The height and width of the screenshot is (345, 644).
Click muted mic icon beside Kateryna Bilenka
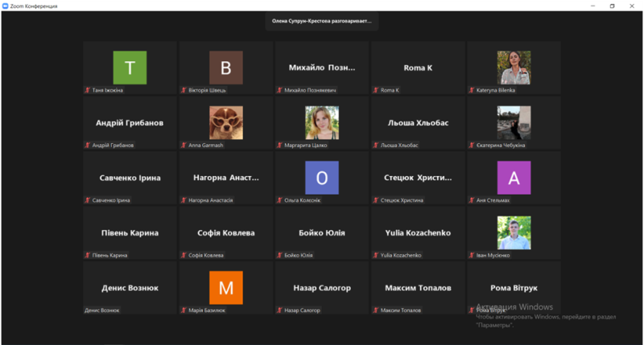(x=472, y=90)
